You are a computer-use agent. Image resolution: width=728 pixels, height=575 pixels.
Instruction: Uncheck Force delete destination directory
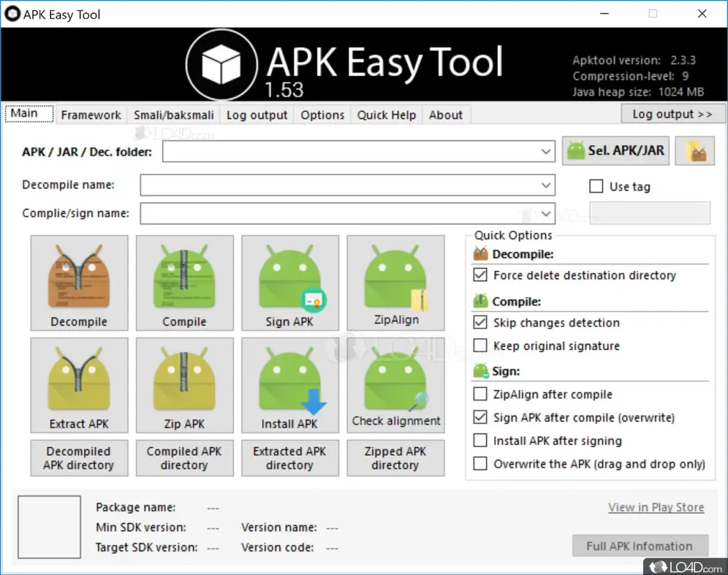pos(480,275)
